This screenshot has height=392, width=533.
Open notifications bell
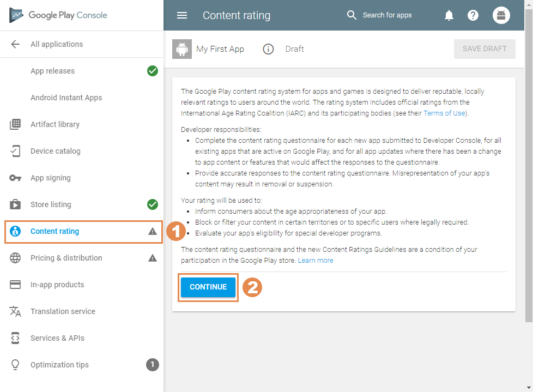pos(449,15)
